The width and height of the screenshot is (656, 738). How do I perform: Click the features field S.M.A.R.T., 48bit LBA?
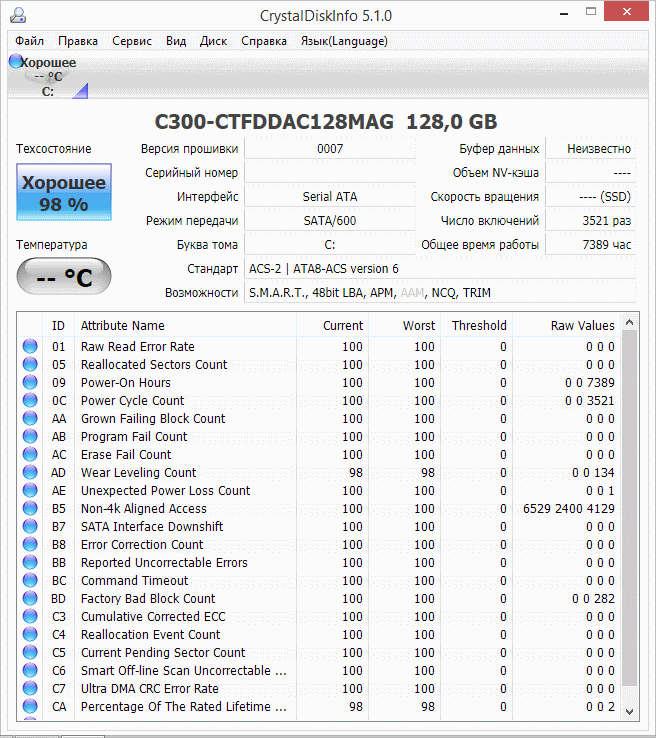[x=440, y=293]
